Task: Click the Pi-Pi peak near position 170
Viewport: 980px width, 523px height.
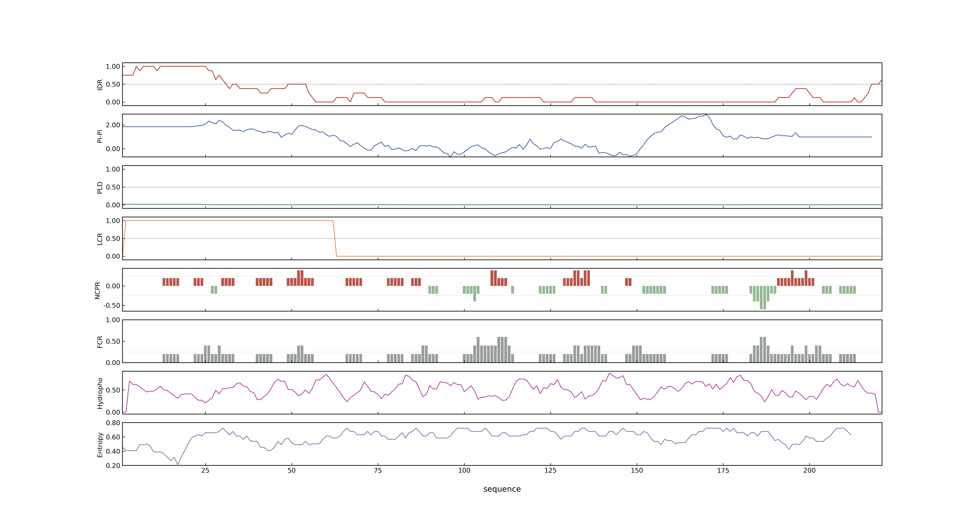Action: click(x=706, y=115)
